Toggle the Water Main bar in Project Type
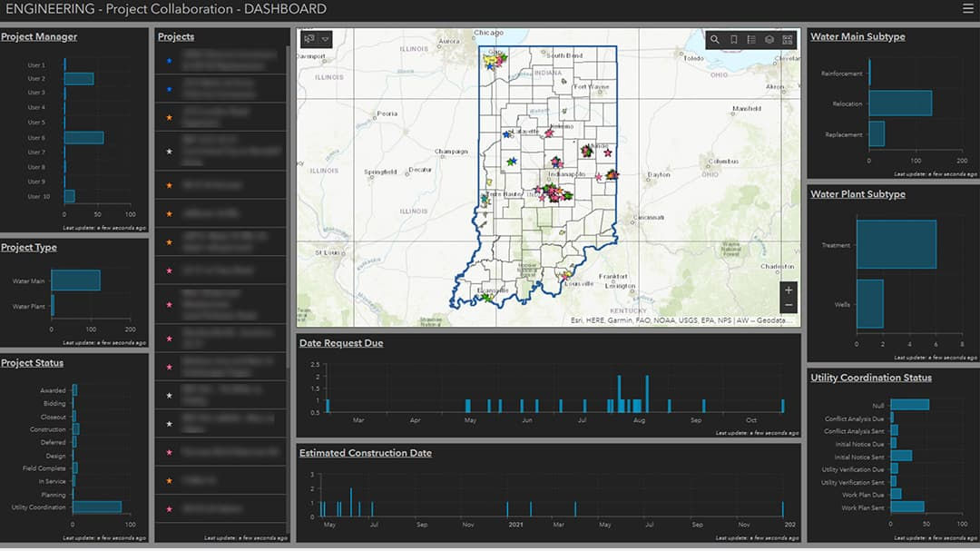 pyautogui.click(x=77, y=280)
